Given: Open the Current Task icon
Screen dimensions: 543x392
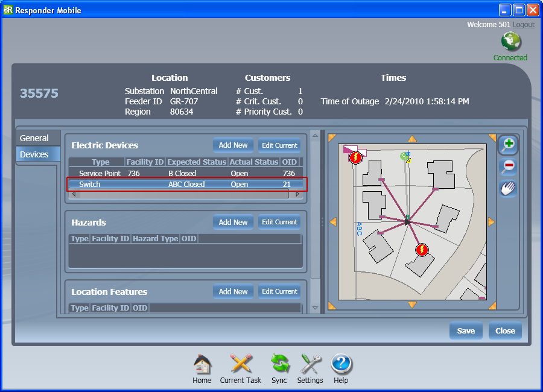Looking at the screenshot, I should tap(241, 364).
